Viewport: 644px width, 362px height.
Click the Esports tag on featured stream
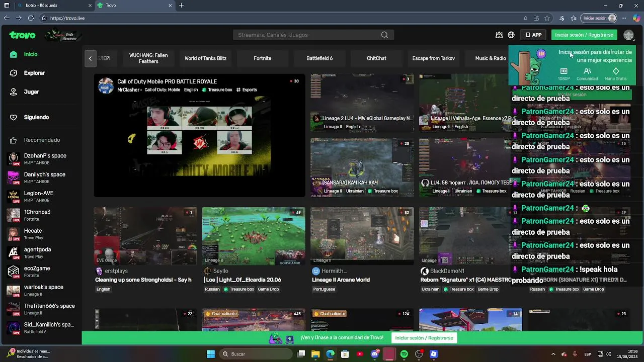(247, 90)
